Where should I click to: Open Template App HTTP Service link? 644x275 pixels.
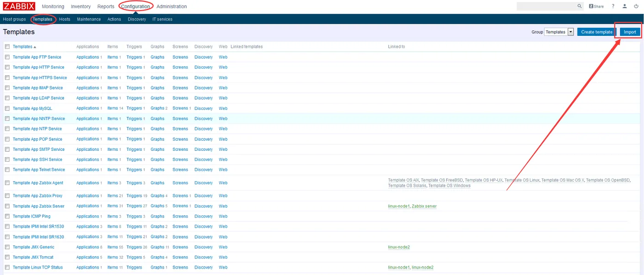(x=39, y=67)
